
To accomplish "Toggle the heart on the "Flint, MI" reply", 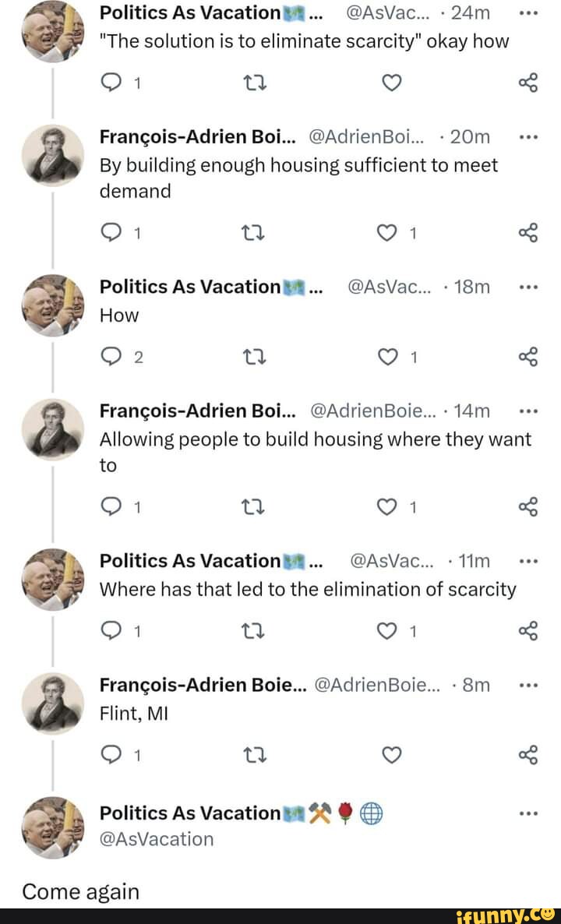I will point(392,754).
